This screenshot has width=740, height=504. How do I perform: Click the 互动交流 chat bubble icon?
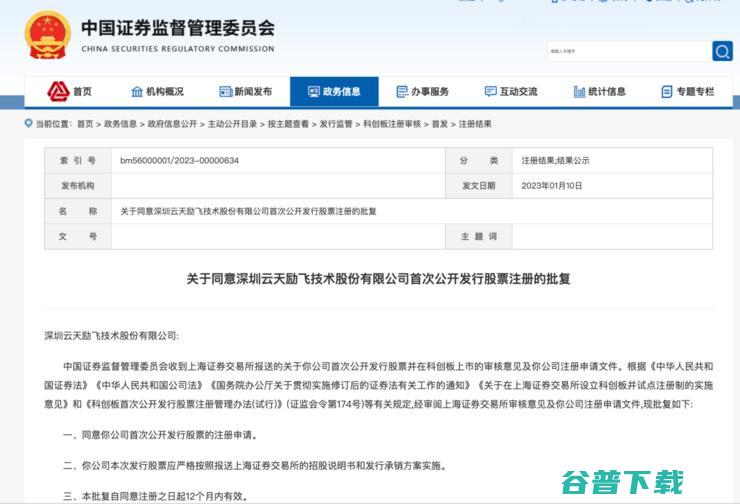(x=491, y=91)
